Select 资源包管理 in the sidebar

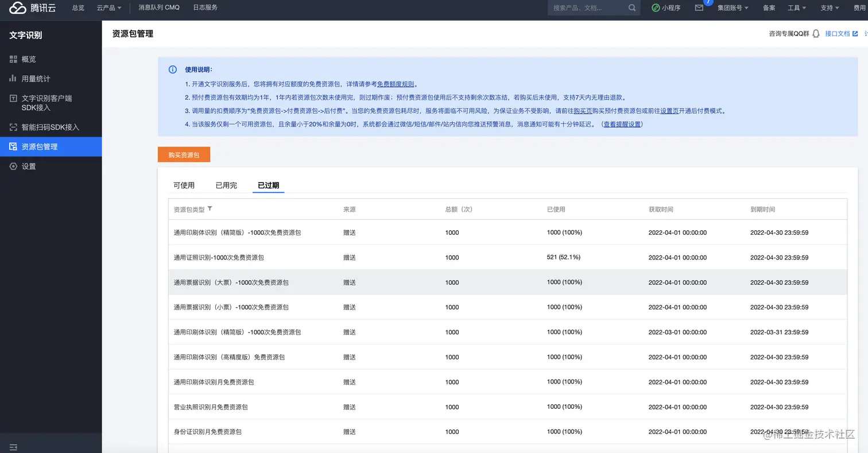coord(51,146)
